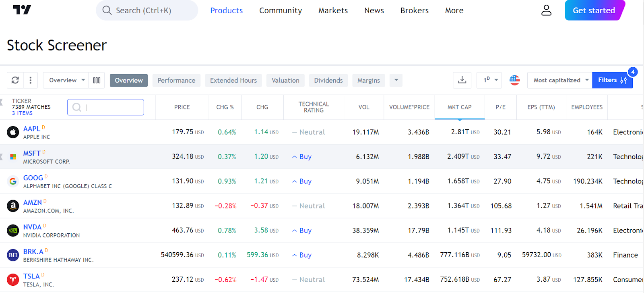644x293 pixels.
Task: Open the user profile icon
Action: click(x=546, y=10)
